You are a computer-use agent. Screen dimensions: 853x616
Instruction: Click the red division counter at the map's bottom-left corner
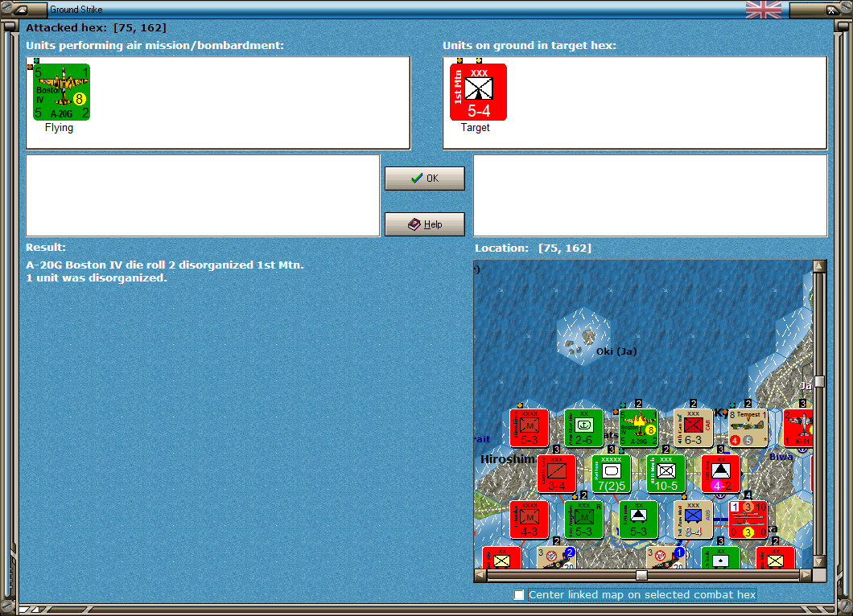(x=501, y=558)
